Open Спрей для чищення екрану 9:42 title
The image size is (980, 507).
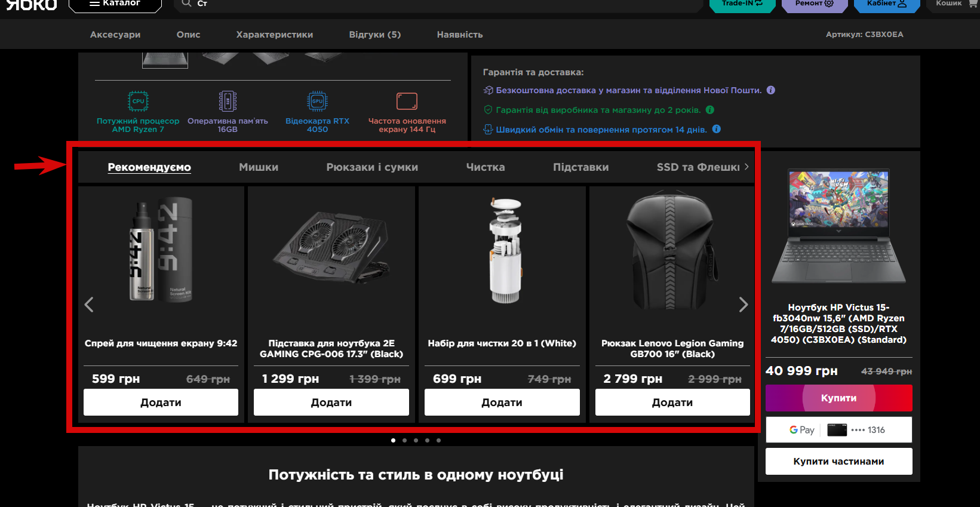(161, 343)
